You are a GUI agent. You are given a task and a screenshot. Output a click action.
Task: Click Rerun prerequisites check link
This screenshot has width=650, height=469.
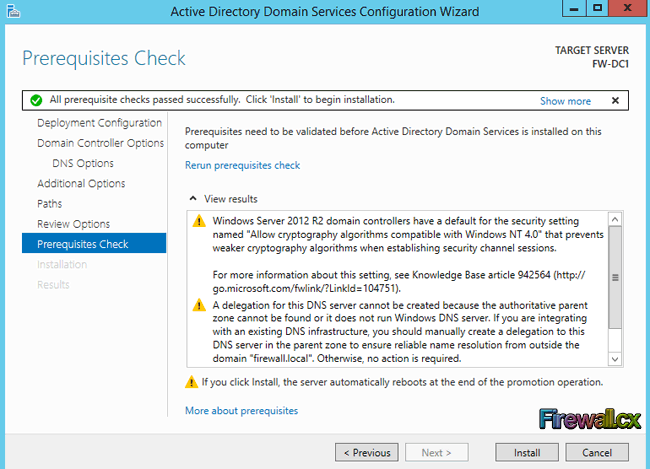(x=243, y=165)
